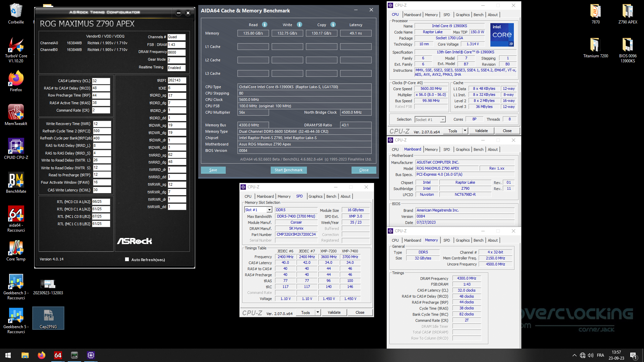Open Titanium 7200 desktop folder

coord(595,48)
